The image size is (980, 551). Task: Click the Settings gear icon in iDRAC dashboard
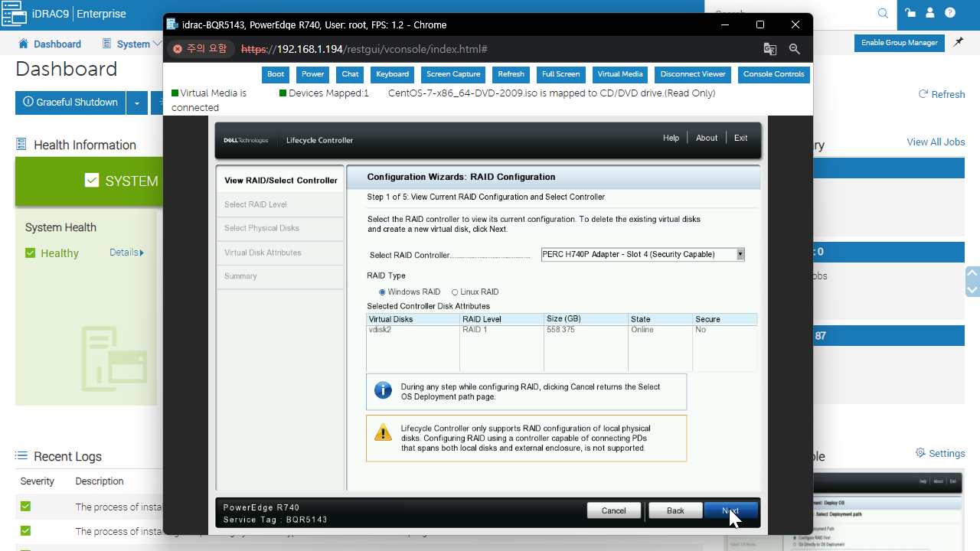coord(920,453)
